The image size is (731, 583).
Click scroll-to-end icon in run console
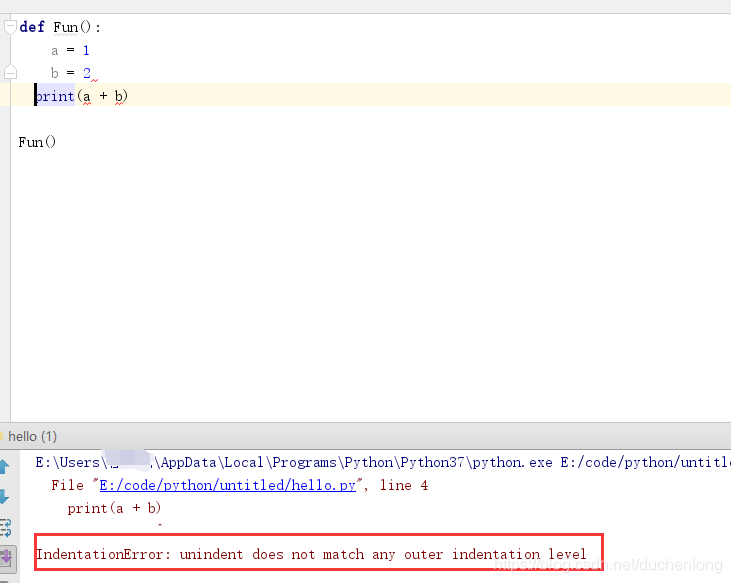pos(7,558)
